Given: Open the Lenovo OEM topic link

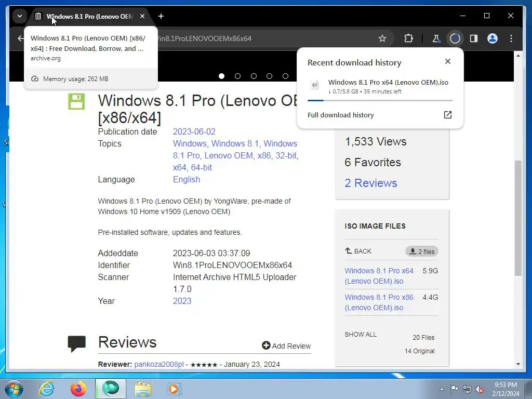Looking at the screenshot, I should click(229, 155).
